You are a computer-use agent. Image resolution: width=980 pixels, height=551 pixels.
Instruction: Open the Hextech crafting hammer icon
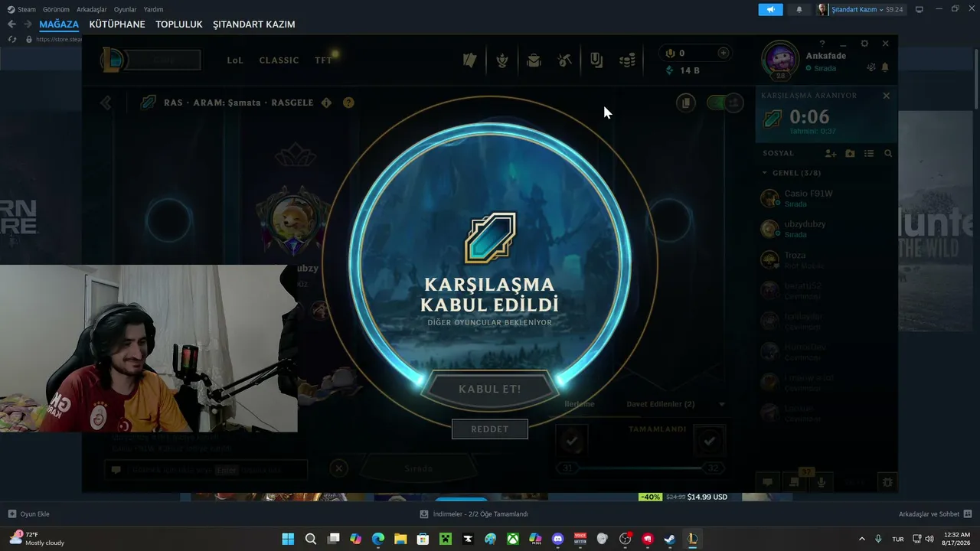(565, 60)
